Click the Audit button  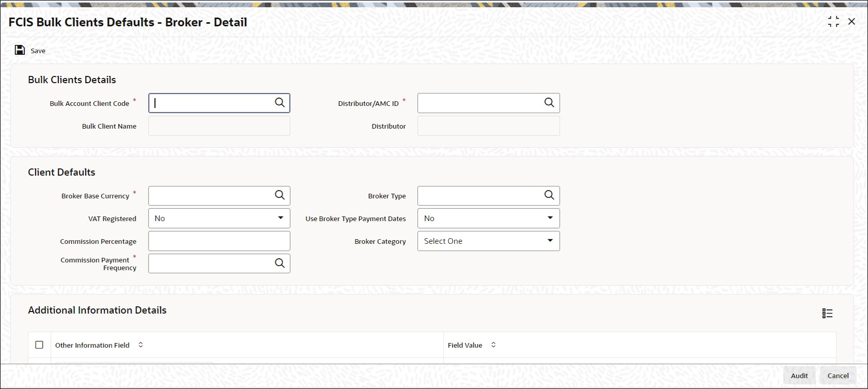click(799, 376)
